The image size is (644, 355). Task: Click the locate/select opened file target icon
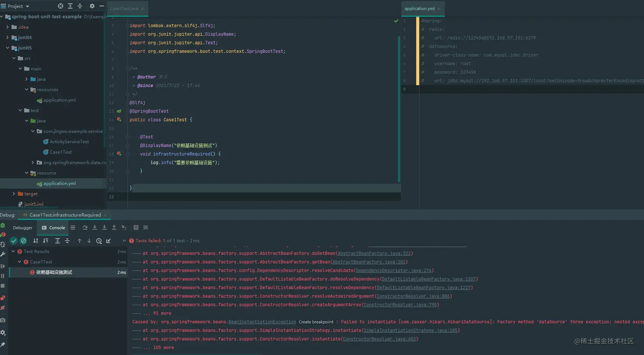[x=61, y=6]
